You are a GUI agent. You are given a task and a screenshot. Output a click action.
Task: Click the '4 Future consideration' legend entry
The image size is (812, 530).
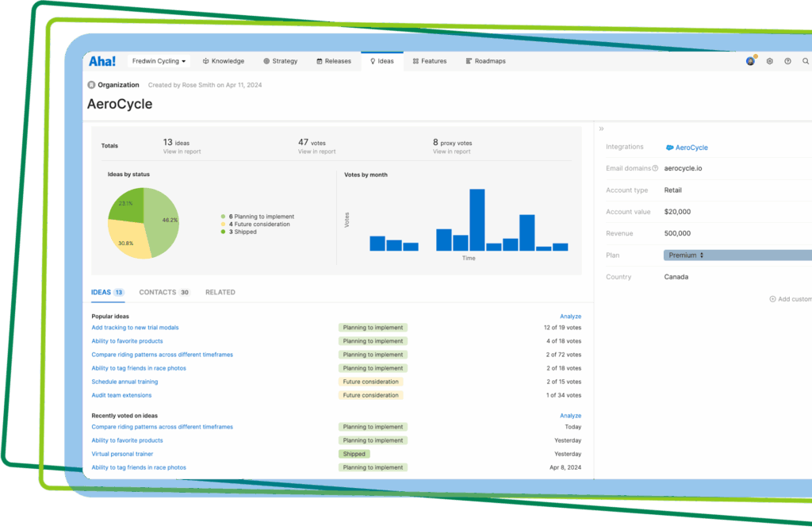[255, 225]
